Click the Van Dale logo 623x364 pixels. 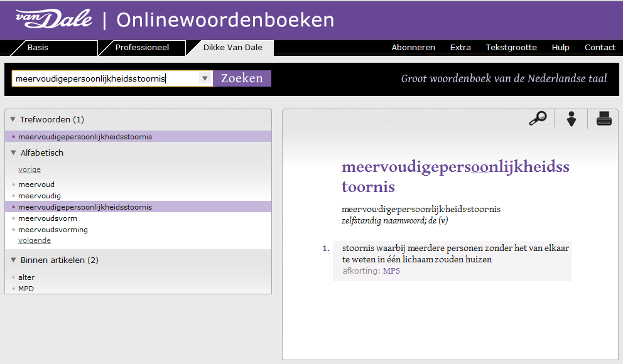[53, 19]
